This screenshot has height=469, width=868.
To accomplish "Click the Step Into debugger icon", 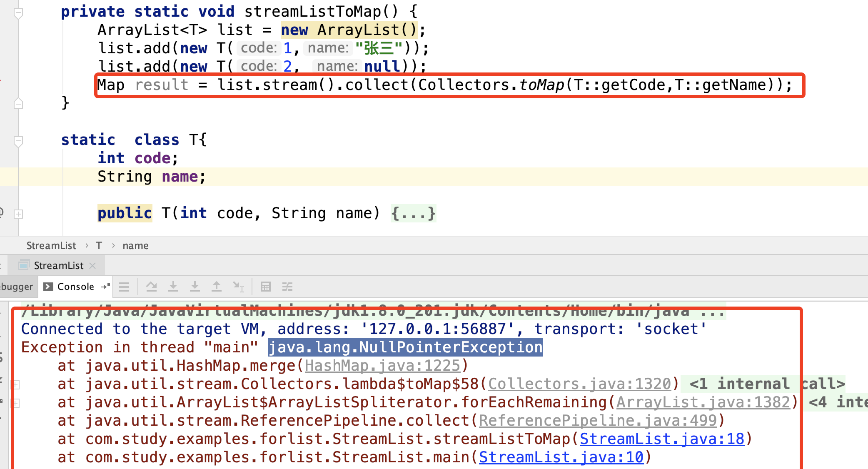I will pos(173,287).
